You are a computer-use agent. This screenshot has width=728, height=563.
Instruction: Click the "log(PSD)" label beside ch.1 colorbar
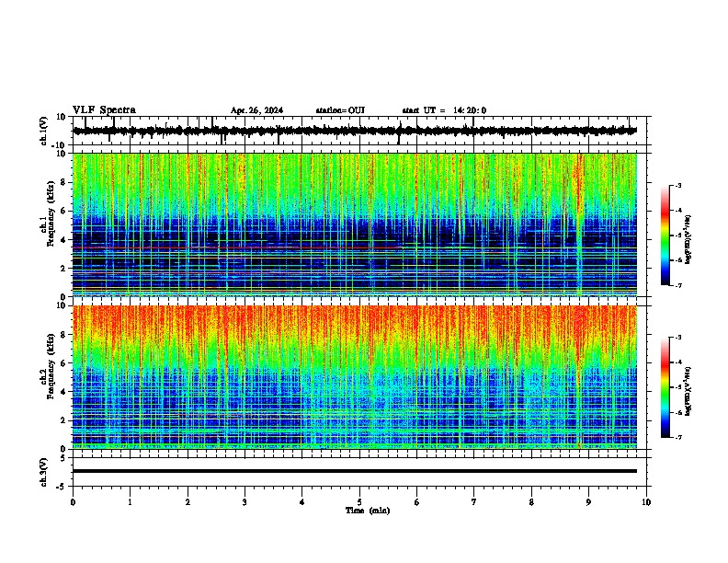pyautogui.click(x=688, y=240)
